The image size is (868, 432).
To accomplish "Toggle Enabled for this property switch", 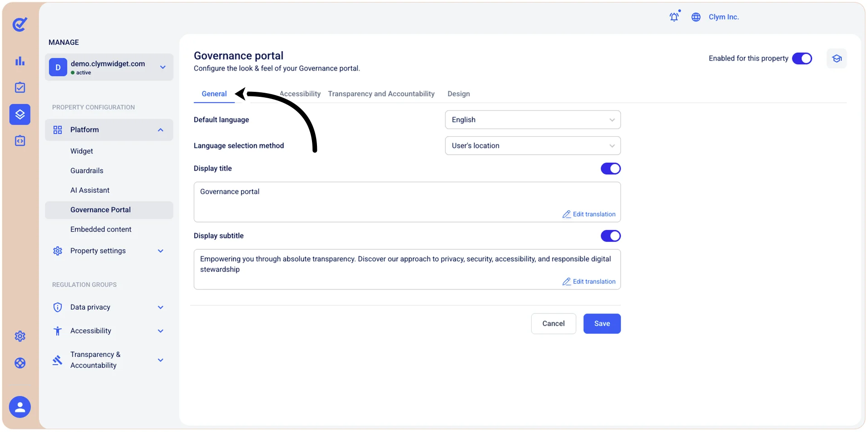I will pyautogui.click(x=802, y=58).
